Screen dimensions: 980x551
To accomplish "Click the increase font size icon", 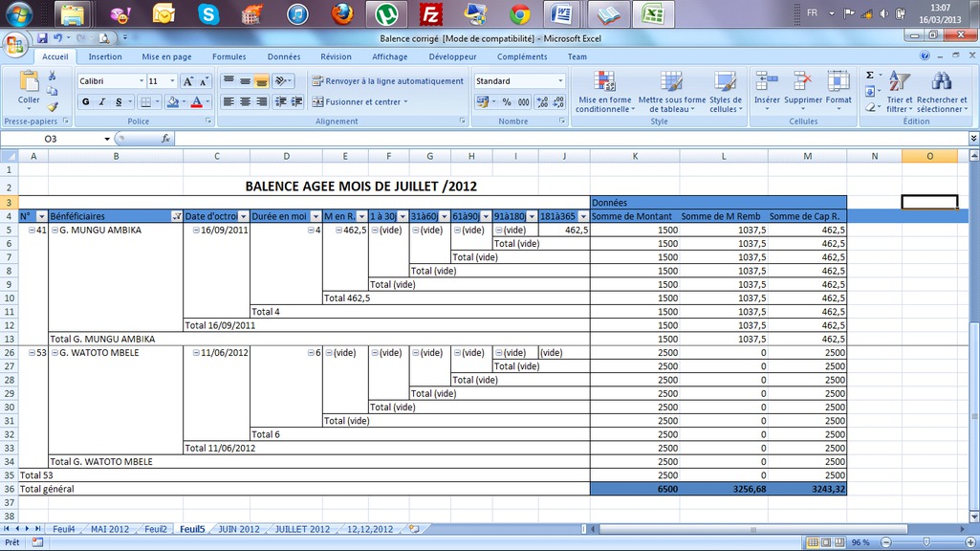I will click(187, 81).
